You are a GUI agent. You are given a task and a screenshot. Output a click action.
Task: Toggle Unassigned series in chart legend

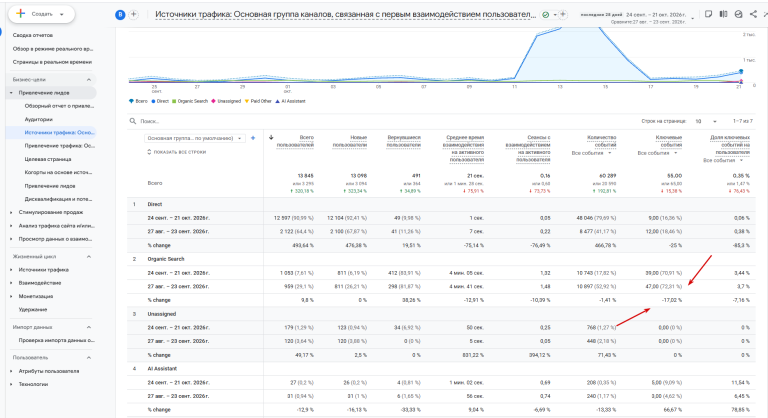point(226,101)
